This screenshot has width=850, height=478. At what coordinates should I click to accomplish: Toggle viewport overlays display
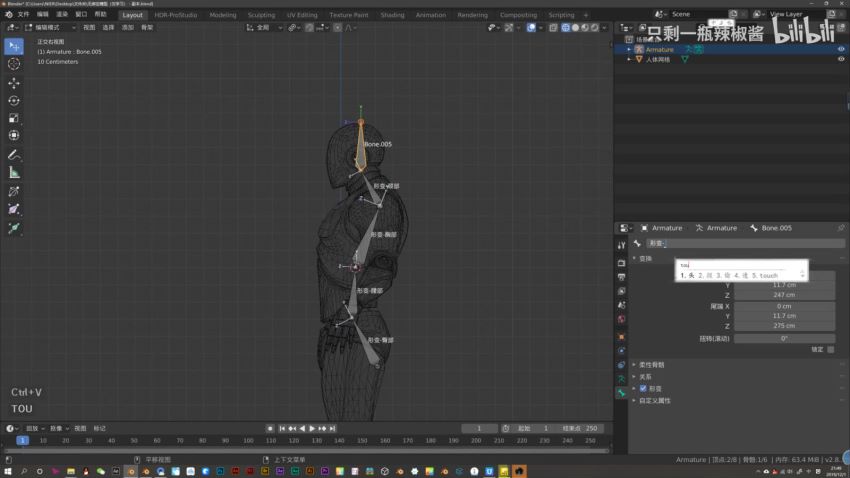tap(531, 28)
